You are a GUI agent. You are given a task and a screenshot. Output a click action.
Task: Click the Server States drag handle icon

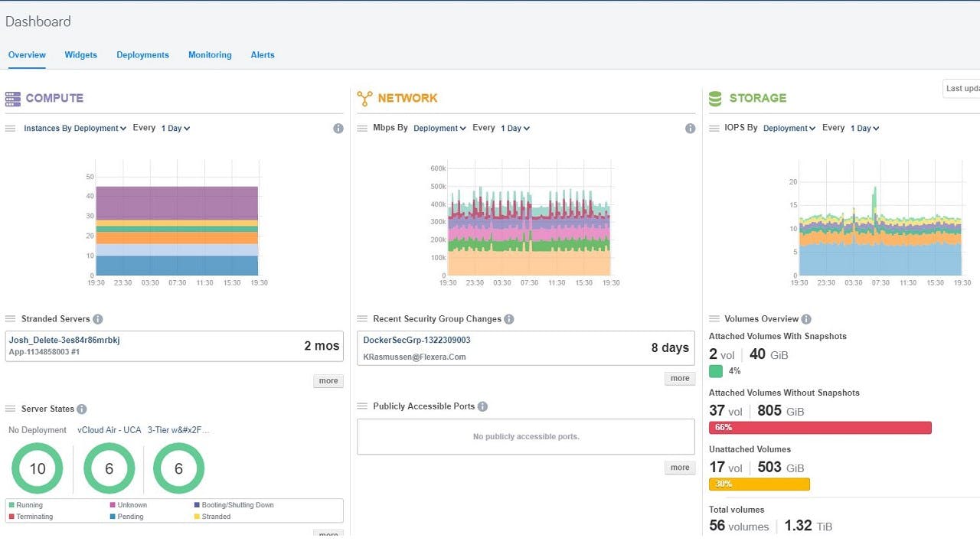(11, 409)
